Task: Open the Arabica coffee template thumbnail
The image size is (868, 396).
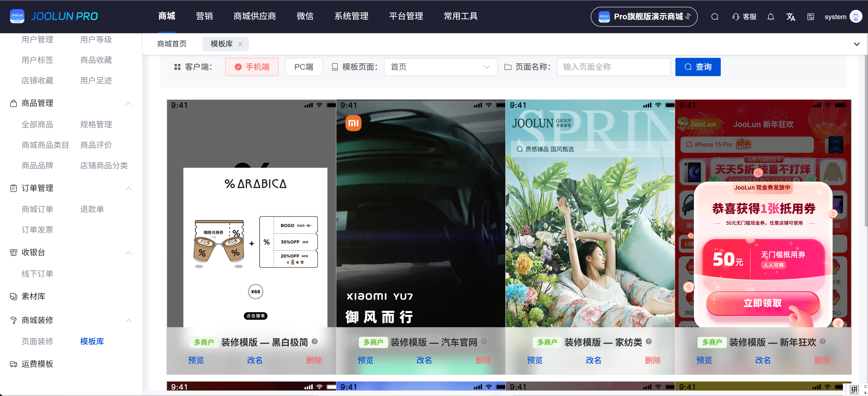Action: [251, 213]
